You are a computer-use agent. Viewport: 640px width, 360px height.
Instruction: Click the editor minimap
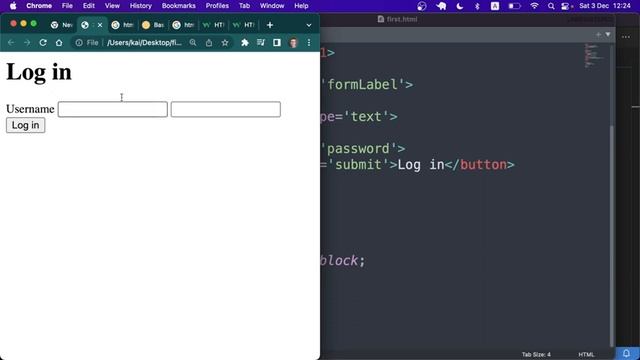point(594,56)
